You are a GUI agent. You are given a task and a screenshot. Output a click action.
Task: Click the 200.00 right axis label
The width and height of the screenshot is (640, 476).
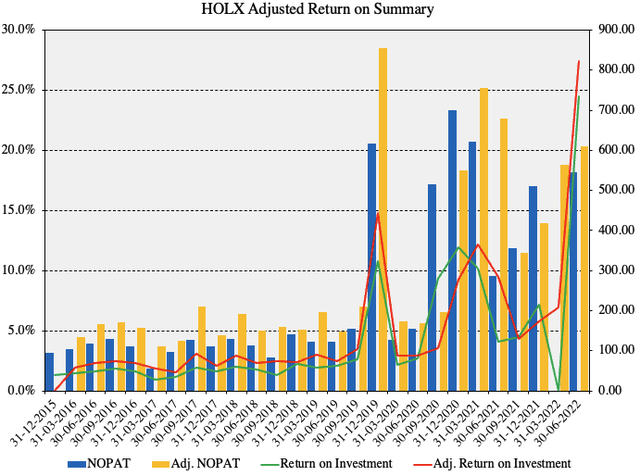(617, 310)
